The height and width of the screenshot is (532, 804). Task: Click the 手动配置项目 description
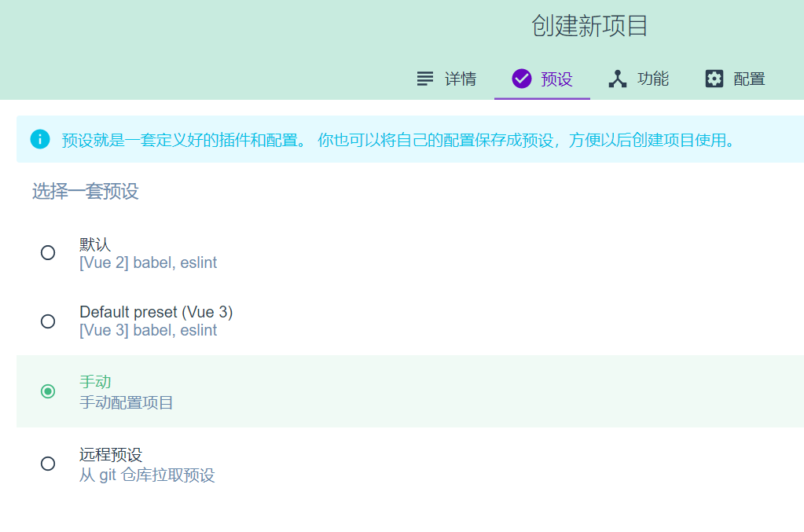point(126,403)
